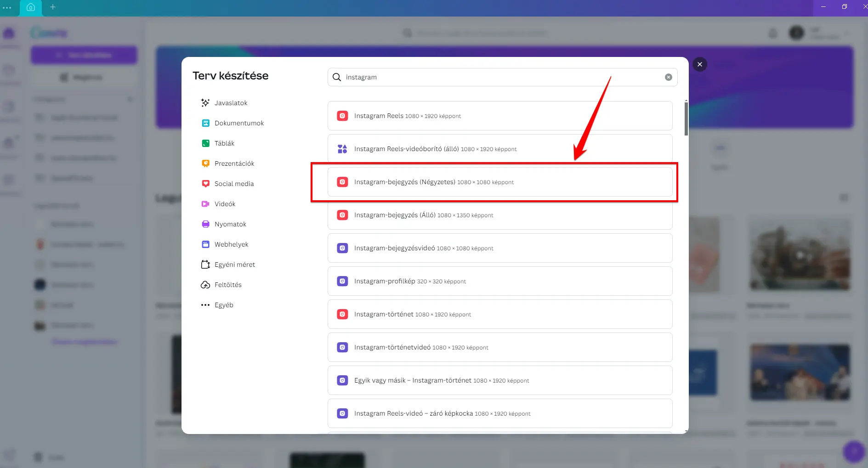Click the results list scrollbar

(x=686, y=118)
